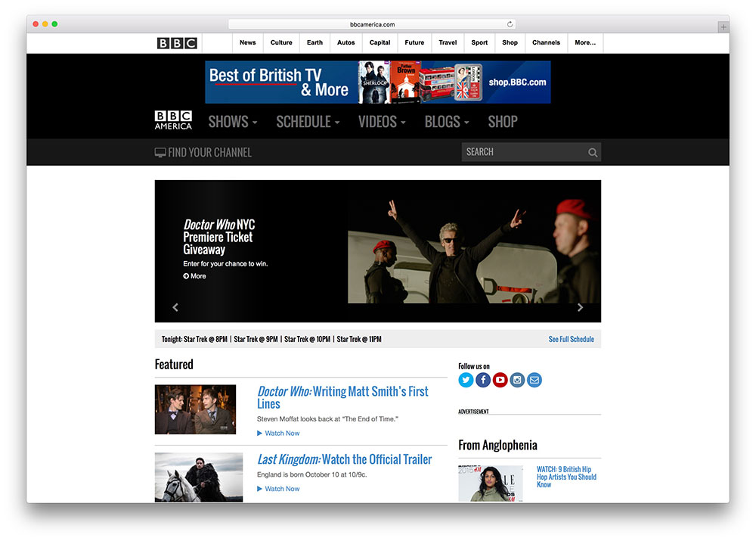Click the Featured section heading
The height and width of the screenshot is (541, 756).
[174, 365]
